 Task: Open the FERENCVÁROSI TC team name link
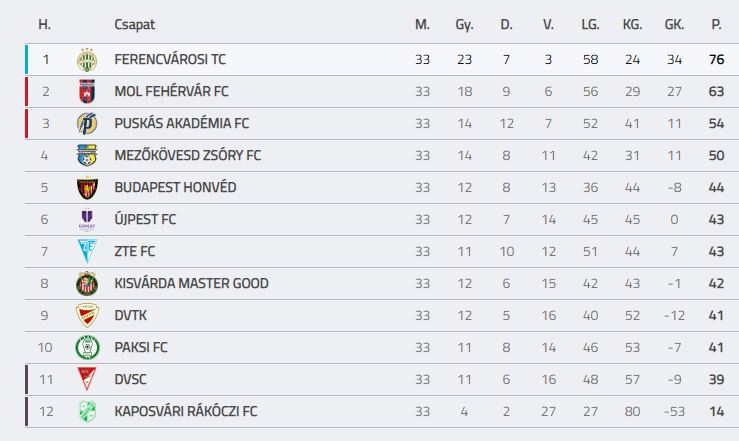pos(170,59)
